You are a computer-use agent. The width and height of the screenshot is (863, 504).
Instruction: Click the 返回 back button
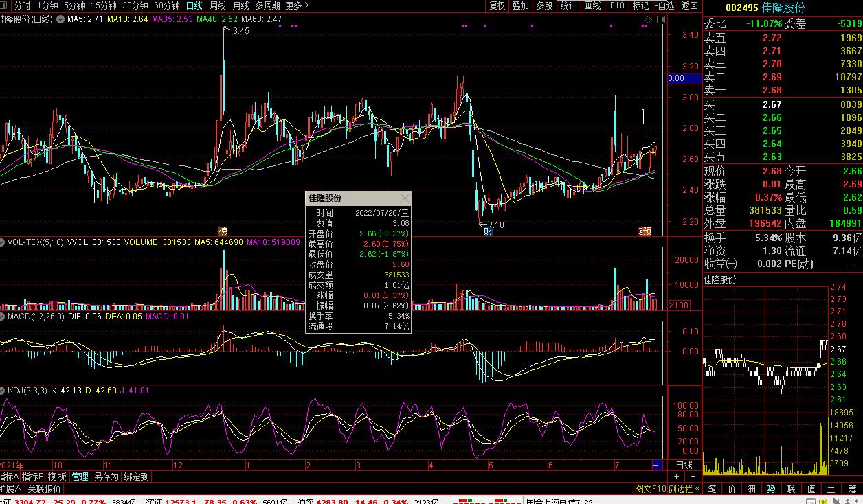pyautogui.click(x=689, y=5)
